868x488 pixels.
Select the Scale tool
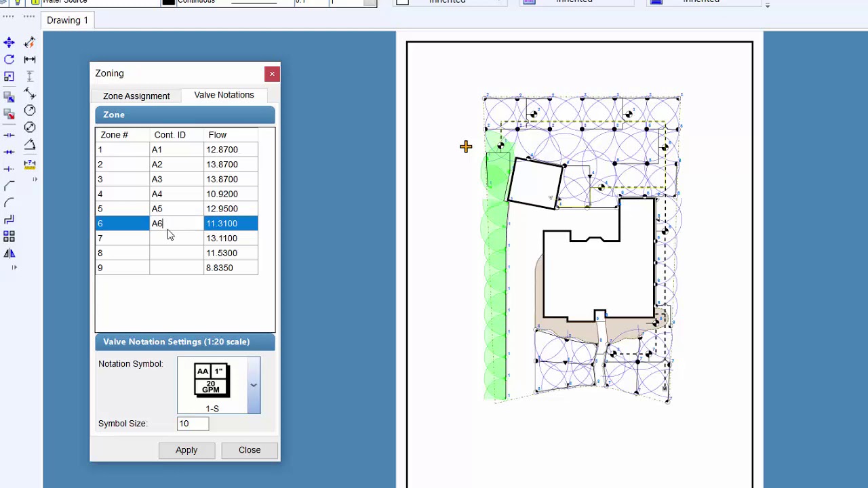coord(9,77)
